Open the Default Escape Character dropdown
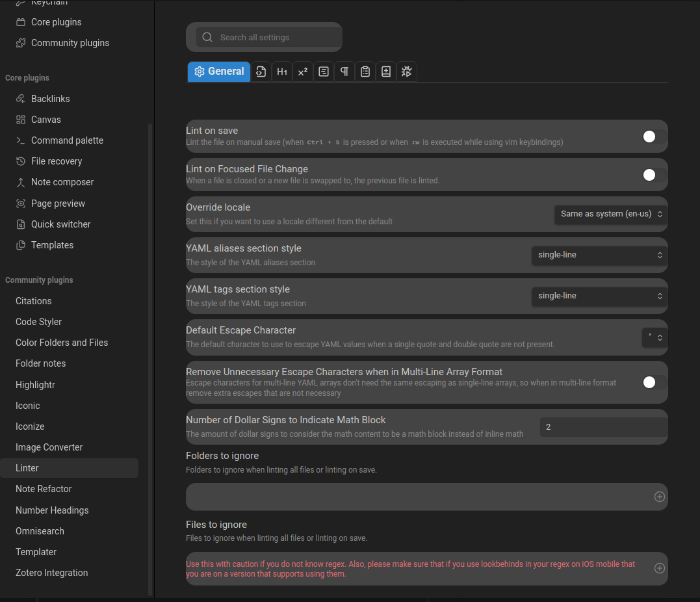The image size is (700, 602). coord(654,337)
